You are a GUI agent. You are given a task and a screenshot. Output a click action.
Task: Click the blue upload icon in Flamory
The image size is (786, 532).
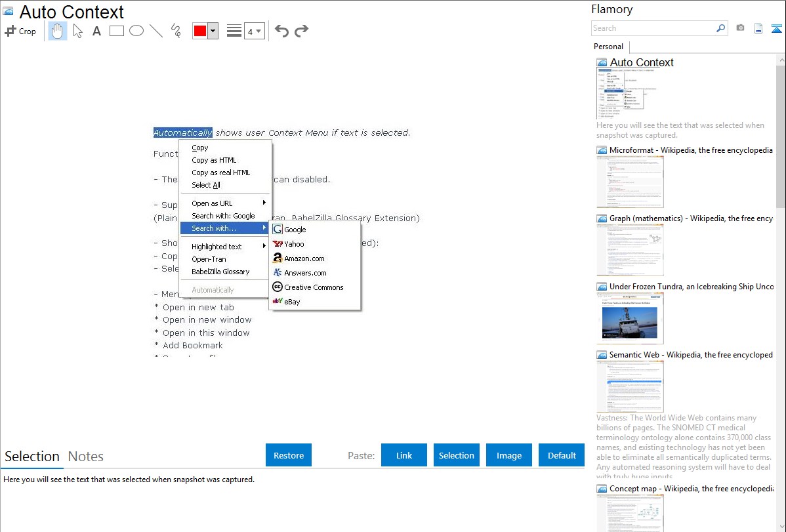(776, 29)
